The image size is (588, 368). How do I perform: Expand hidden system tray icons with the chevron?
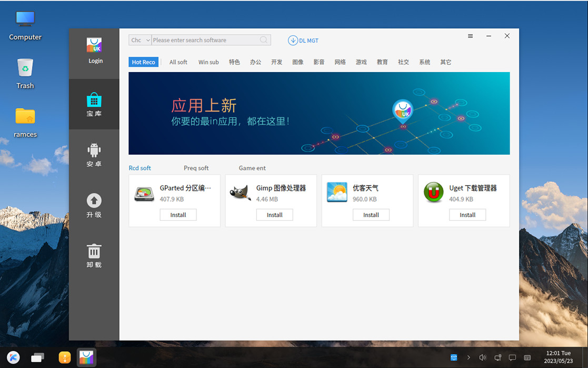click(x=468, y=357)
